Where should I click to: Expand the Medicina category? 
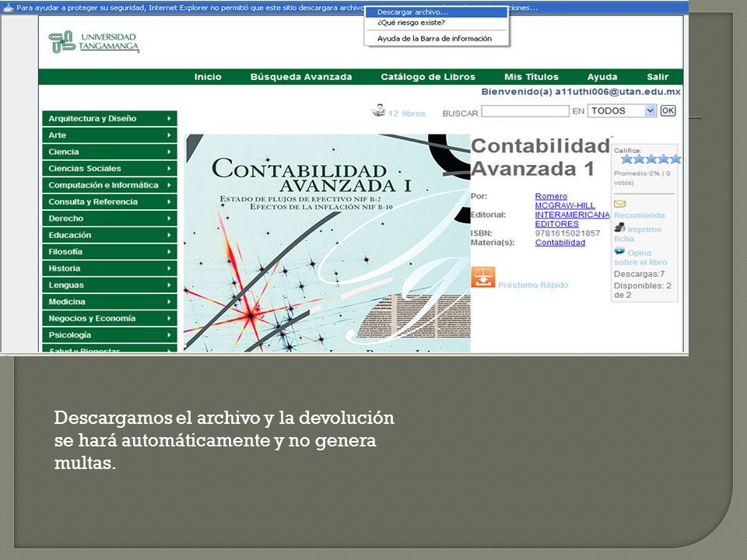110,302
